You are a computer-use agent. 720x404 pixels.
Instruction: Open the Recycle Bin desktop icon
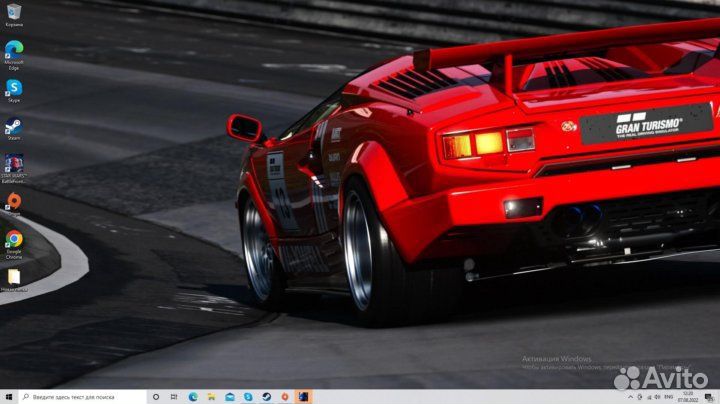pyautogui.click(x=14, y=12)
